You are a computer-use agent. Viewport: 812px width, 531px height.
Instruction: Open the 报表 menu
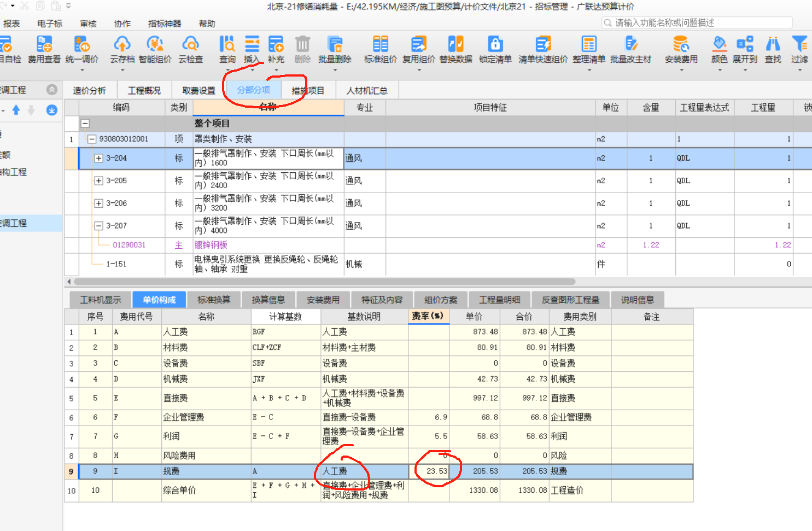(x=11, y=24)
